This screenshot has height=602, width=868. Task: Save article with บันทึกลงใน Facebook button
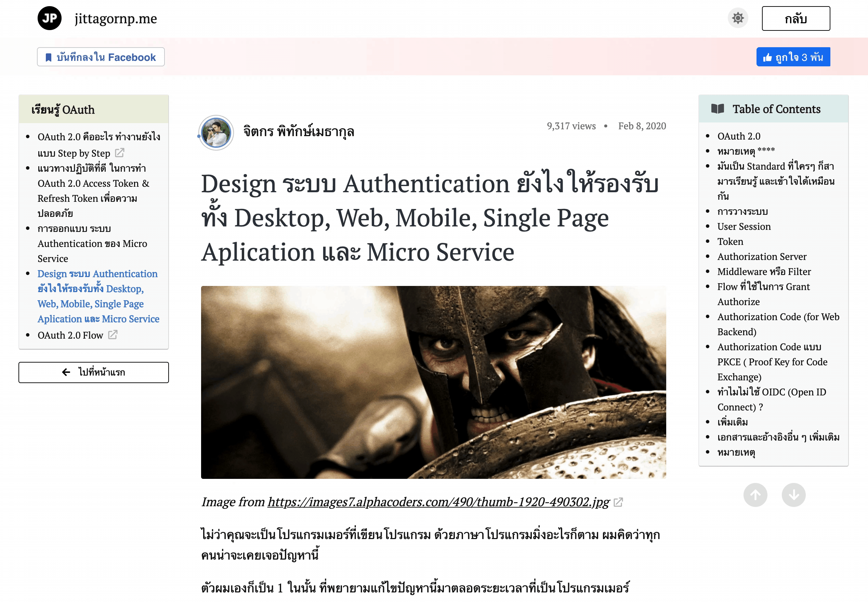[x=101, y=57]
